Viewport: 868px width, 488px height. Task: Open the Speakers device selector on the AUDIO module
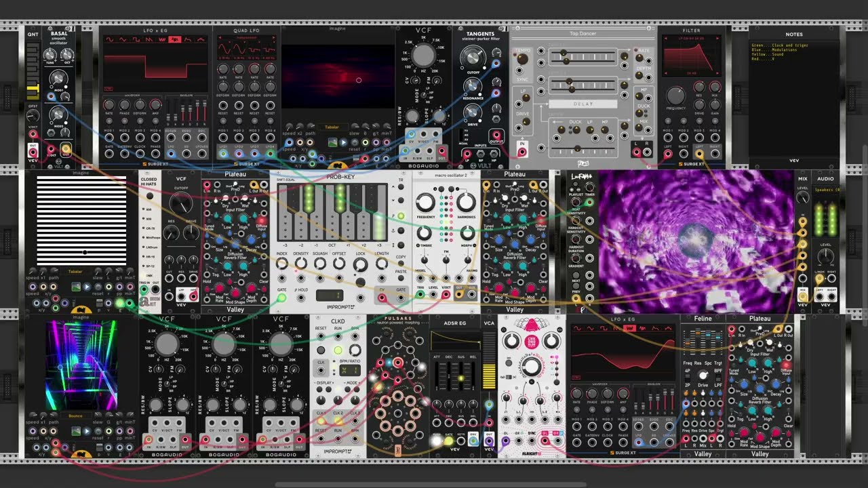coord(825,190)
